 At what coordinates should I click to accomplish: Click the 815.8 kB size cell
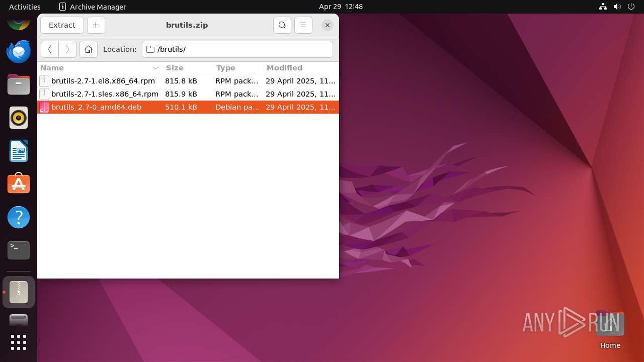[x=181, y=81]
